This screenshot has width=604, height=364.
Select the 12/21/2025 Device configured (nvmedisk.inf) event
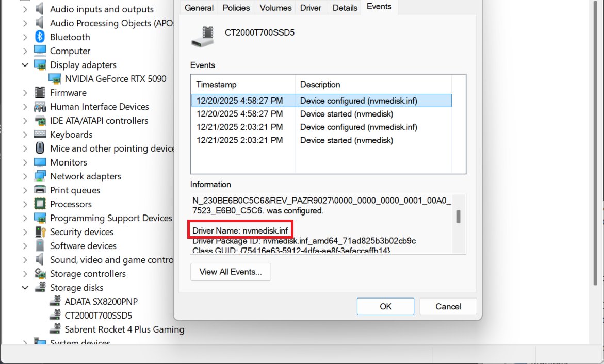(321, 127)
